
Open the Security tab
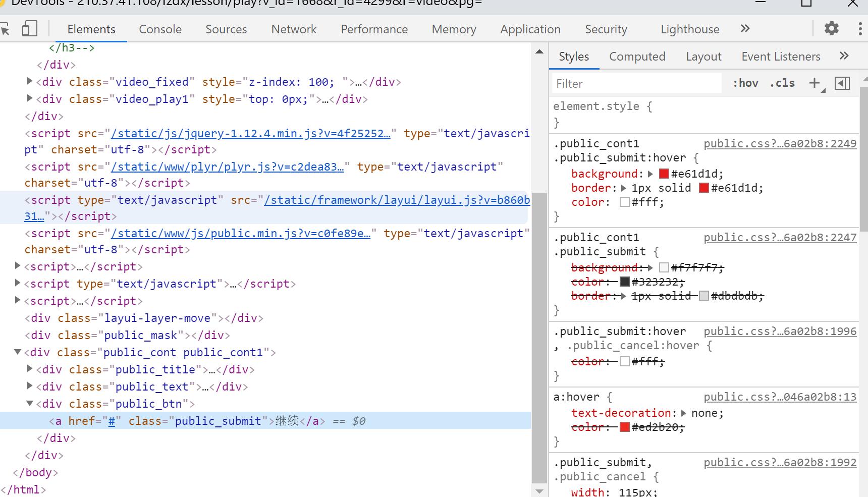pos(606,29)
